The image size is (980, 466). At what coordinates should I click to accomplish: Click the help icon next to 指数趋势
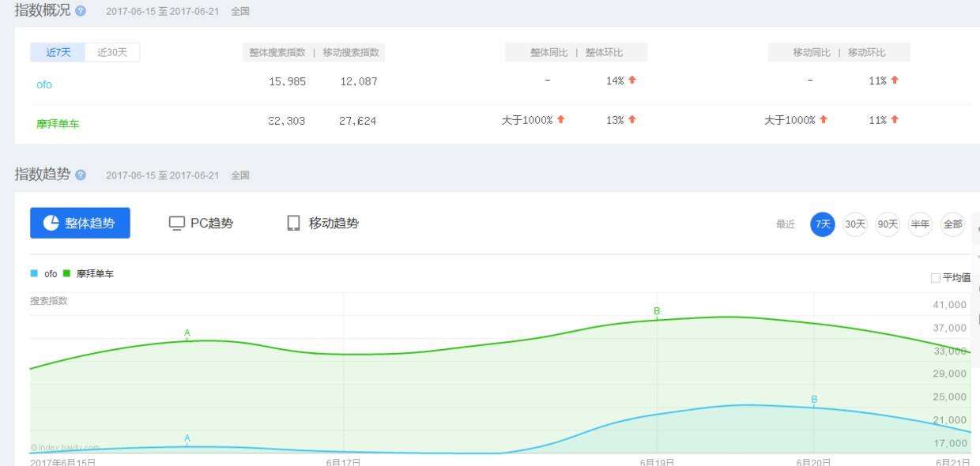[x=81, y=175]
